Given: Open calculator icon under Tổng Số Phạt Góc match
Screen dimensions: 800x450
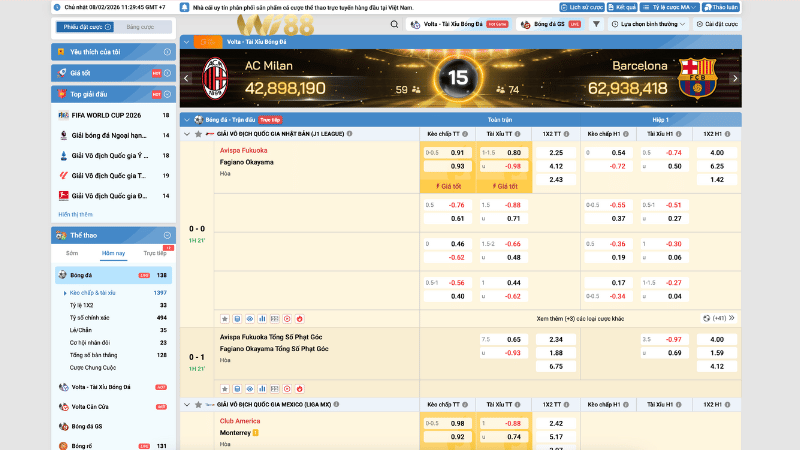Looking at the screenshot, I should tap(237, 389).
